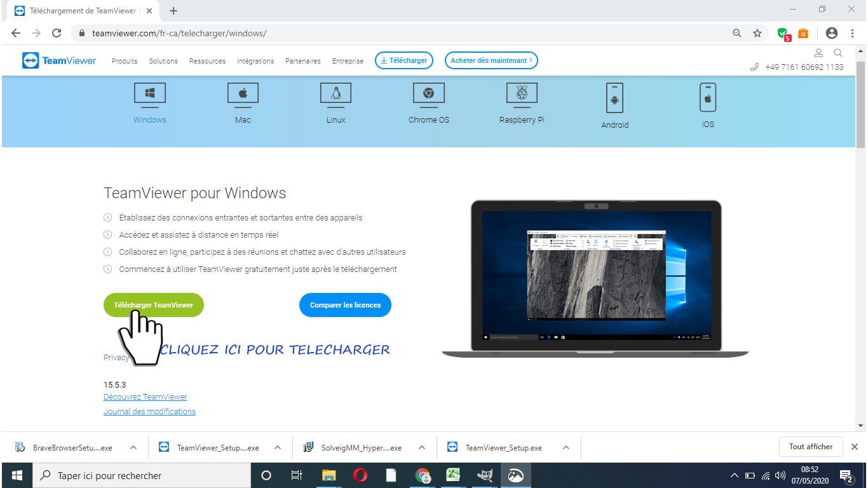Open the orange shopping bag extension icon
Image resolution: width=868 pixels, height=488 pixels.
(803, 33)
